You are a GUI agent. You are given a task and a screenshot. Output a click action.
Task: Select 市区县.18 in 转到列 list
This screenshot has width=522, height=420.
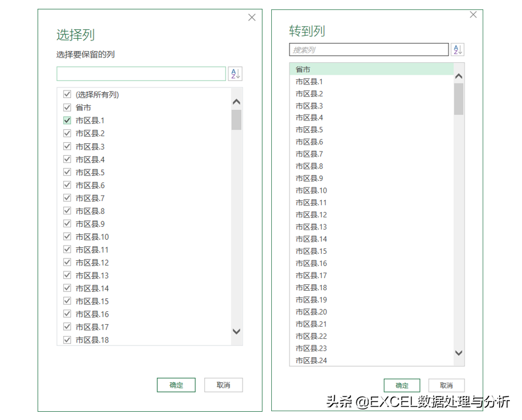372,287
